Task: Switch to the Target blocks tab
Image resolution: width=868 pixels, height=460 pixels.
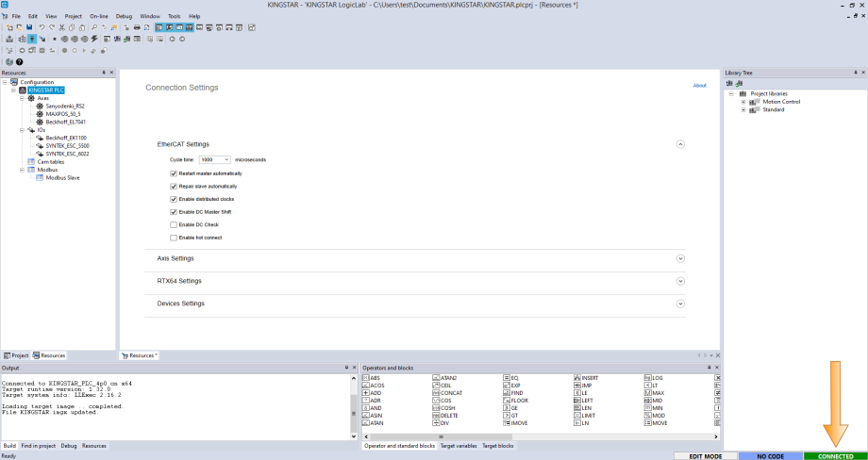Action: (x=497, y=446)
